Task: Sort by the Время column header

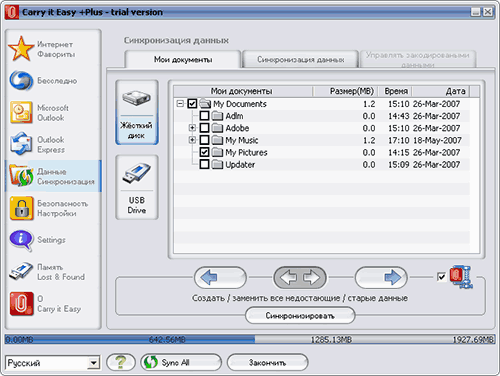Action: tap(395, 91)
